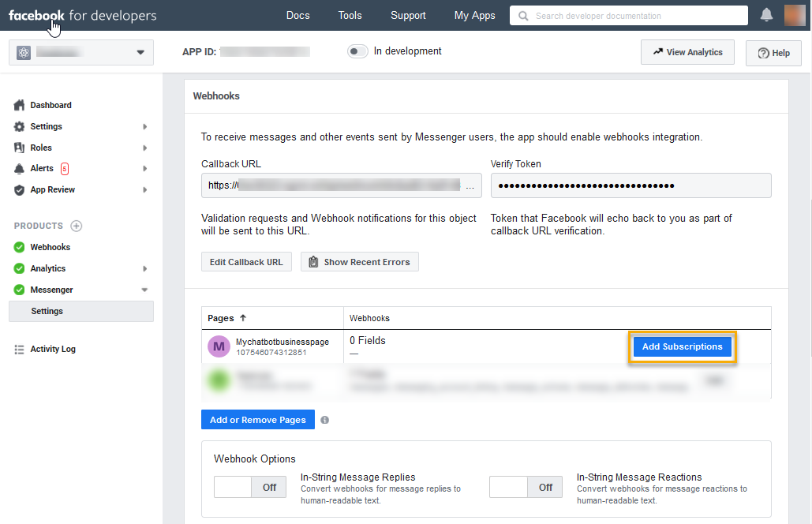Open the user profile avatar menu
The height and width of the screenshot is (524, 812).
point(795,16)
